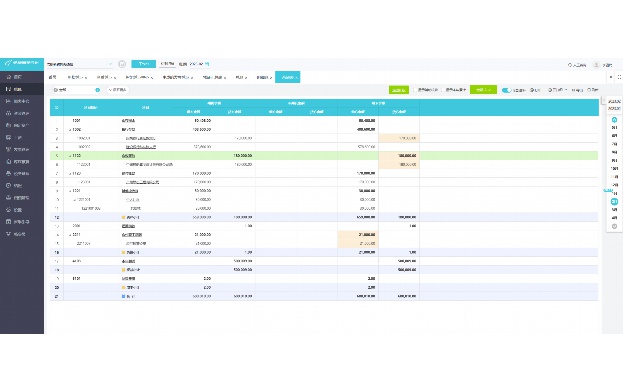Select the active cyan tab in the tab bar

pyautogui.click(x=288, y=77)
